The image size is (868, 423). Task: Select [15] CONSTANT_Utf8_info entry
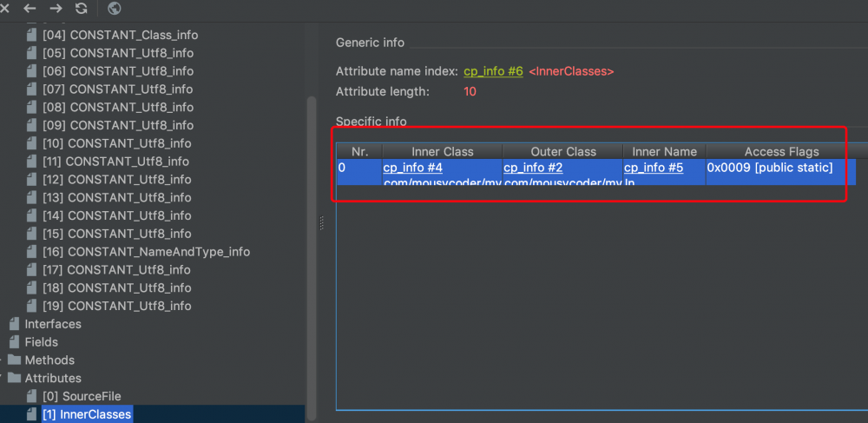117,234
